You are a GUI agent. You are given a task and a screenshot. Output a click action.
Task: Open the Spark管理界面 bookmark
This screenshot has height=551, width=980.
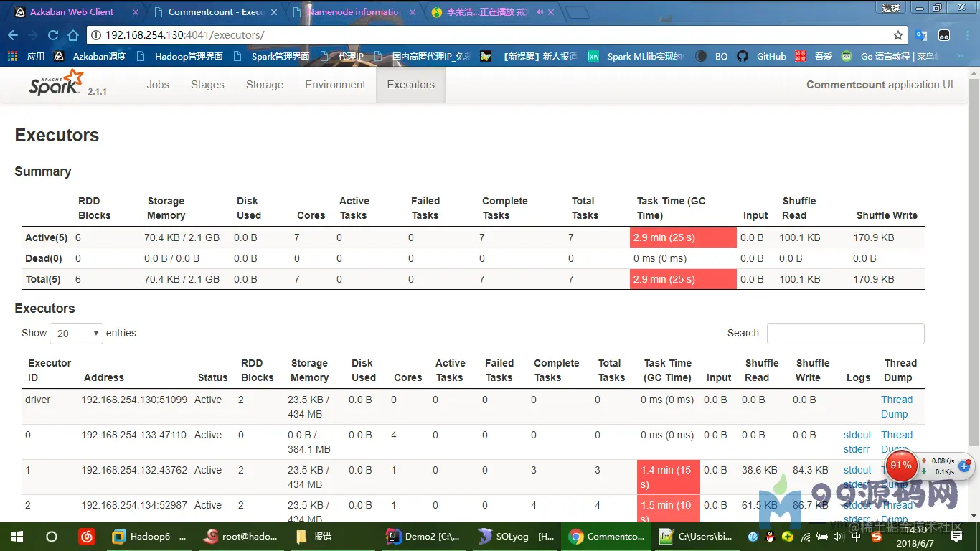click(270, 56)
